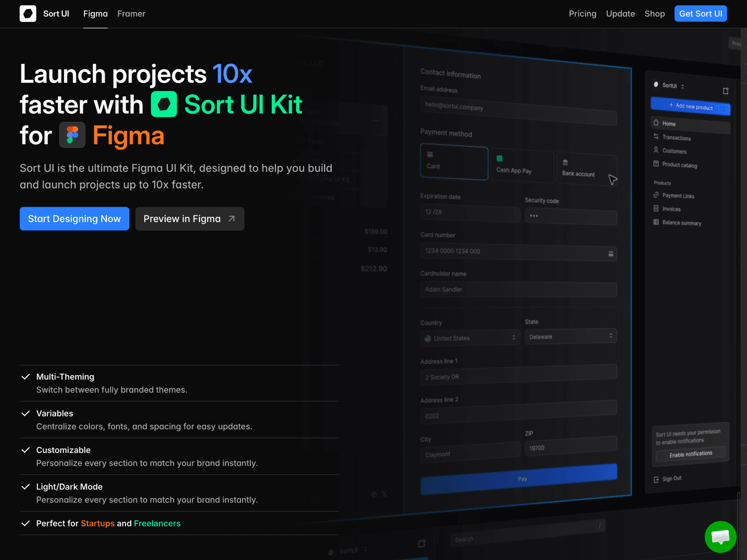Click the green Sort UI Kit headline icon
The width and height of the screenshot is (747, 560).
point(164,104)
